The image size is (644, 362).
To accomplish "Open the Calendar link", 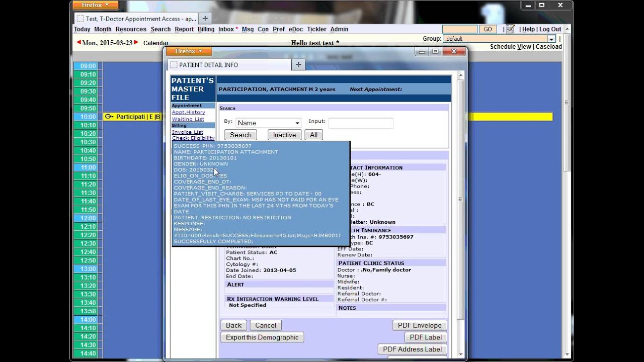I will click(156, 43).
